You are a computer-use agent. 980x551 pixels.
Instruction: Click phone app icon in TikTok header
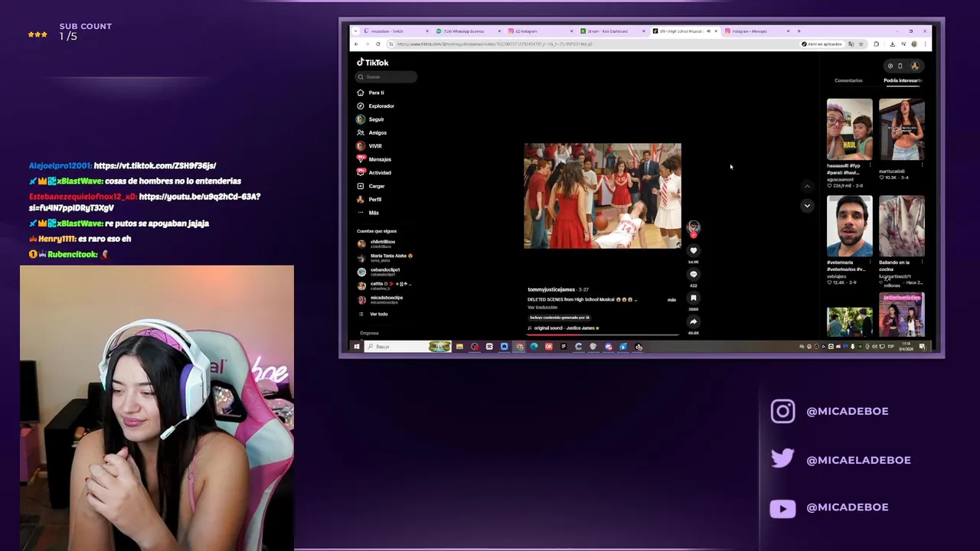coord(900,66)
